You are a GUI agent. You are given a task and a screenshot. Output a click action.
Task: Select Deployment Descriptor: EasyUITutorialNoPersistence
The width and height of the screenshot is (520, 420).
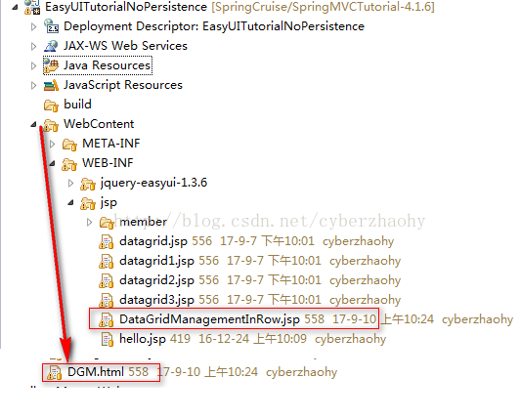coord(214,26)
